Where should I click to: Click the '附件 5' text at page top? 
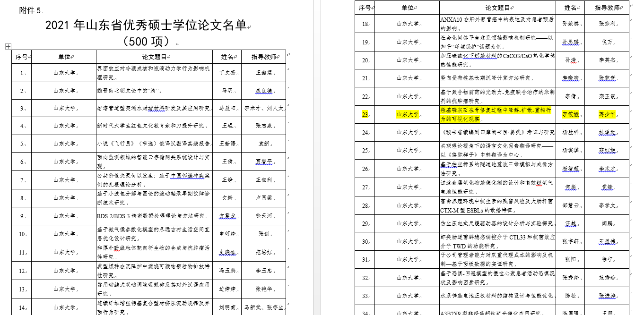tap(30, 11)
